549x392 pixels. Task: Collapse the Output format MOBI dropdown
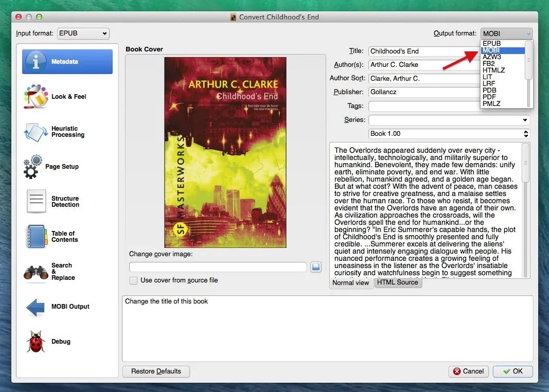click(x=506, y=33)
